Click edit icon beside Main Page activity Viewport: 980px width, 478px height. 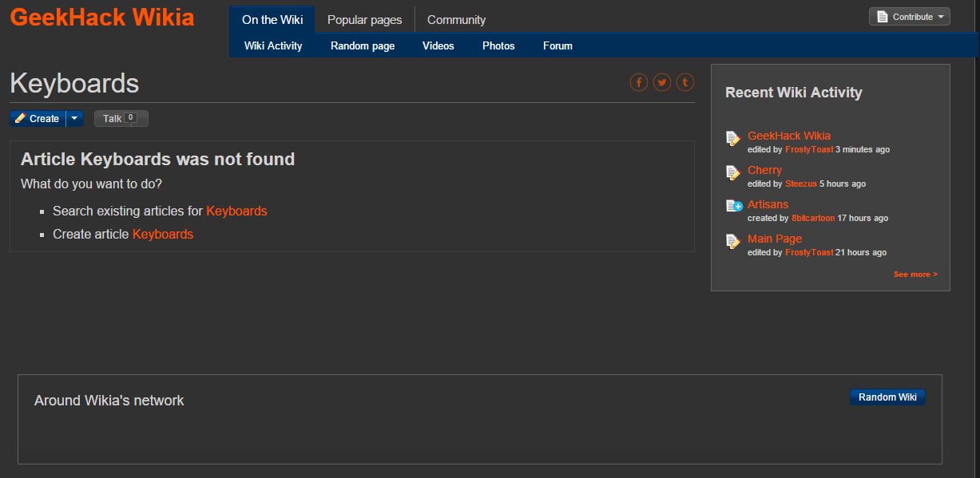[733, 241]
